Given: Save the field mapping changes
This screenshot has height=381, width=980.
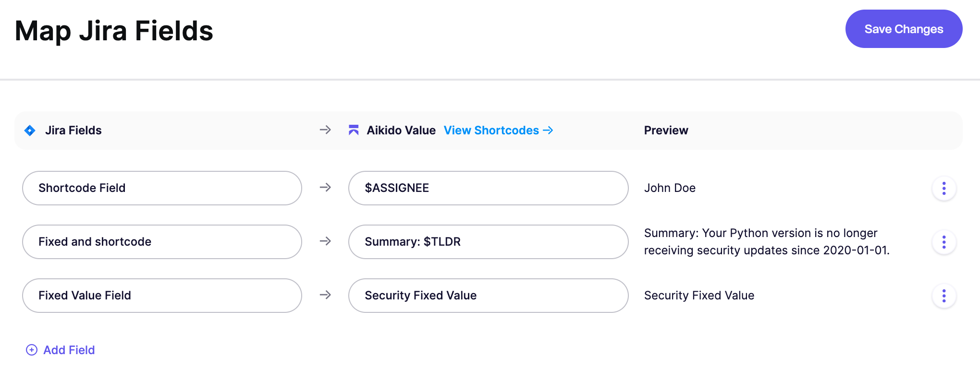Looking at the screenshot, I should pyautogui.click(x=903, y=29).
